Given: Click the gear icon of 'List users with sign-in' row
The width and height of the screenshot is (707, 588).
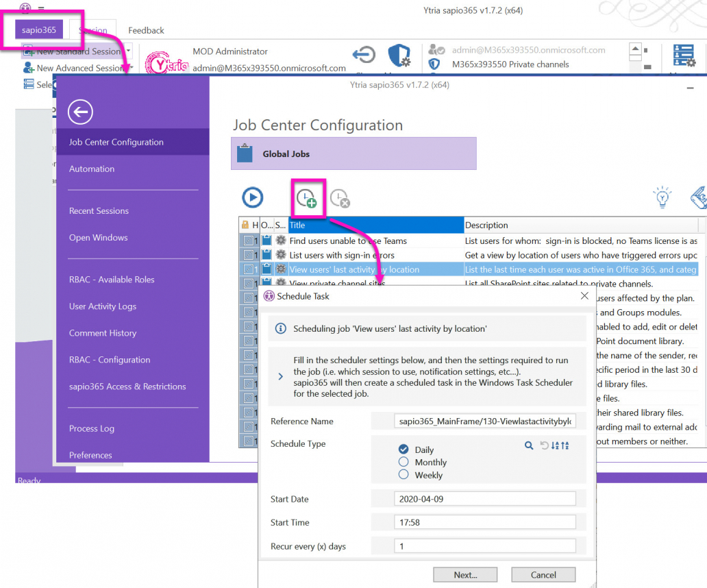Looking at the screenshot, I should click(x=281, y=255).
